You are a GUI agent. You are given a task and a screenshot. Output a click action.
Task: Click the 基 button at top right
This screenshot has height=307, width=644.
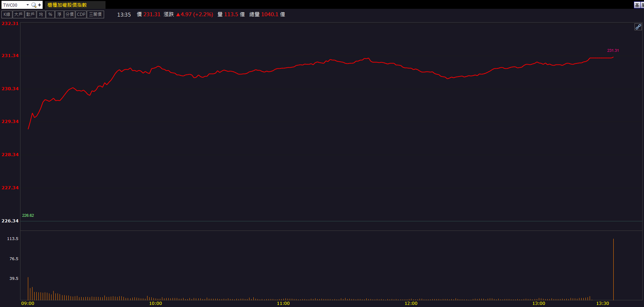pos(637,5)
